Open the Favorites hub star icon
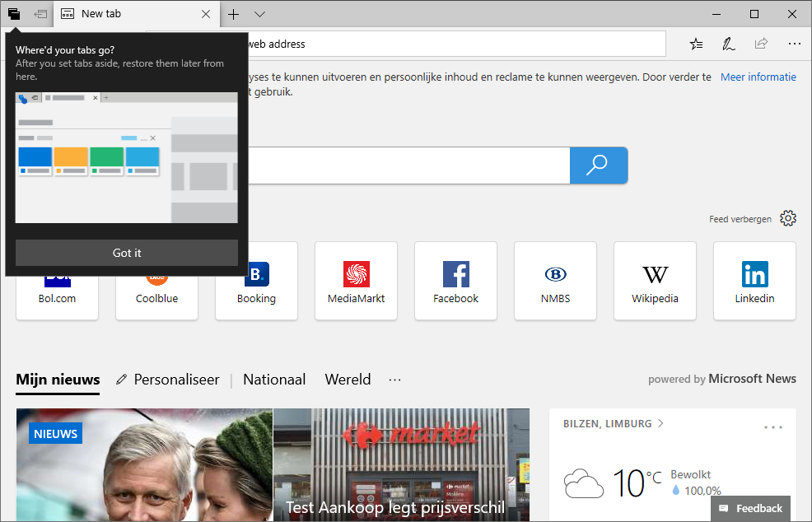The height and width of the screenshot is (522, 812). click(696, 44)
